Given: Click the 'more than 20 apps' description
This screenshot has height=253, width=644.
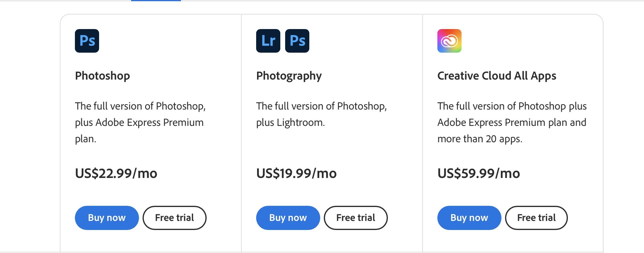Looking at the screenshot, I should [x=480, y=139].
